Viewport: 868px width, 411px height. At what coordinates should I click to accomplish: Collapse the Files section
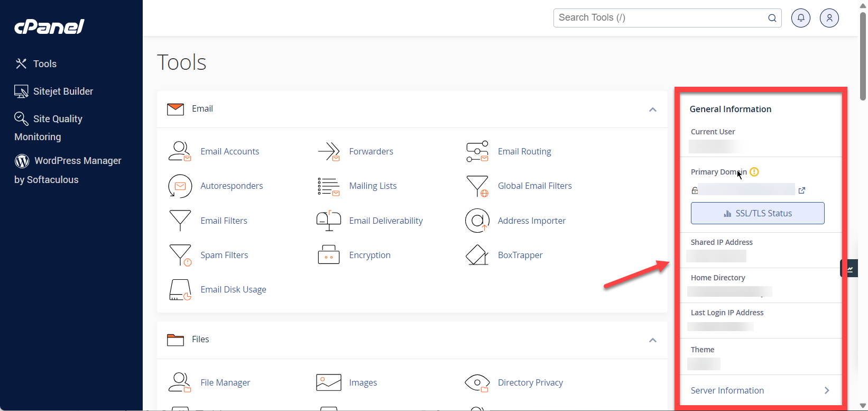click(x=652, y=340)
